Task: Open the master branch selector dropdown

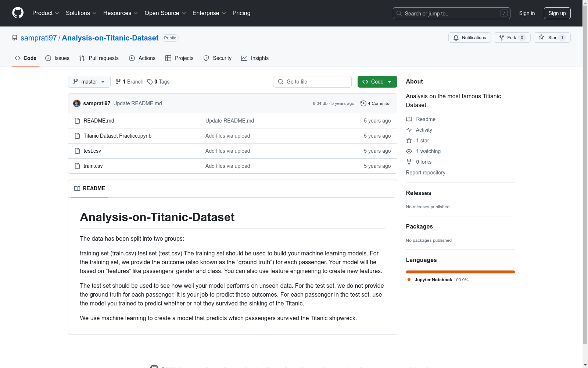Action: pyautogui.click(x=89, y=82)
